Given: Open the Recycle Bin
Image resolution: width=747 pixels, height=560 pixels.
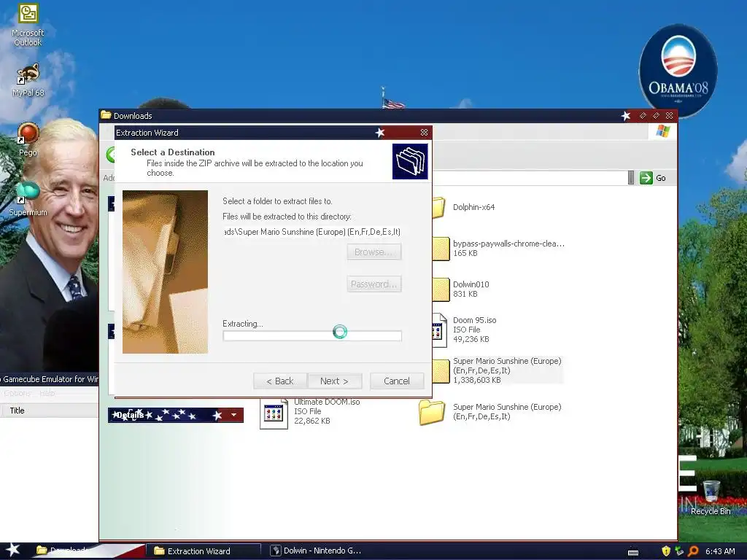Looking at the screenshot, I should point(711,497).
